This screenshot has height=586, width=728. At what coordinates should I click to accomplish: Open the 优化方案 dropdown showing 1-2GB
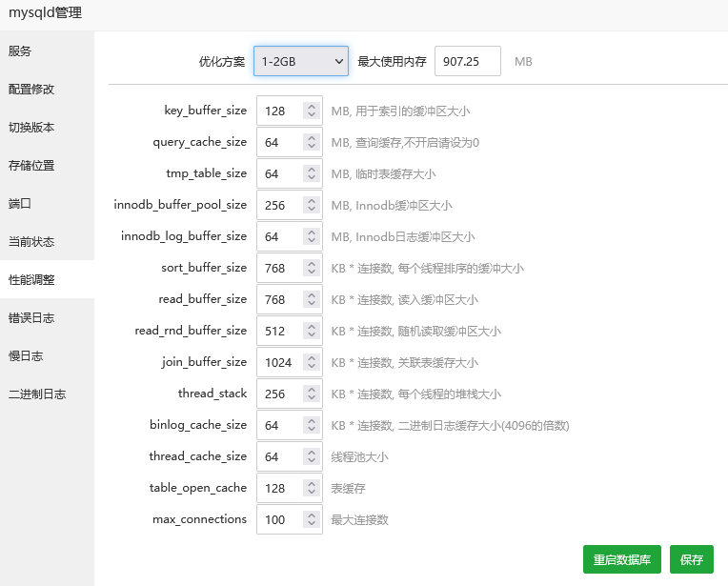[x=301, y=61]
